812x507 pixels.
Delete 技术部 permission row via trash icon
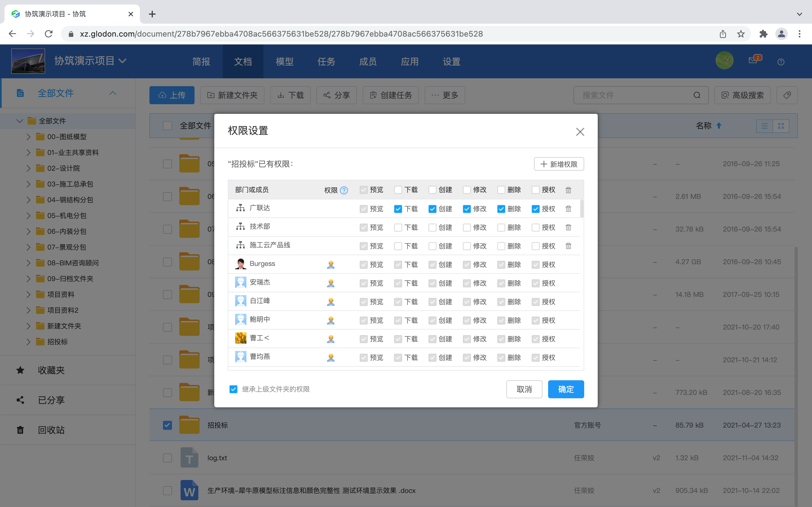568,227
